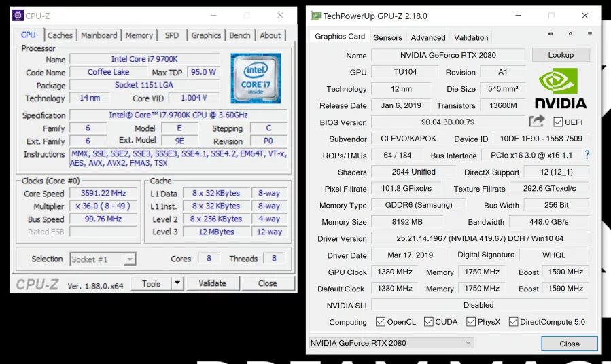Open the Validation tab in GPU-Z
This screenshot has width=611, height=364.
(471, 38)
